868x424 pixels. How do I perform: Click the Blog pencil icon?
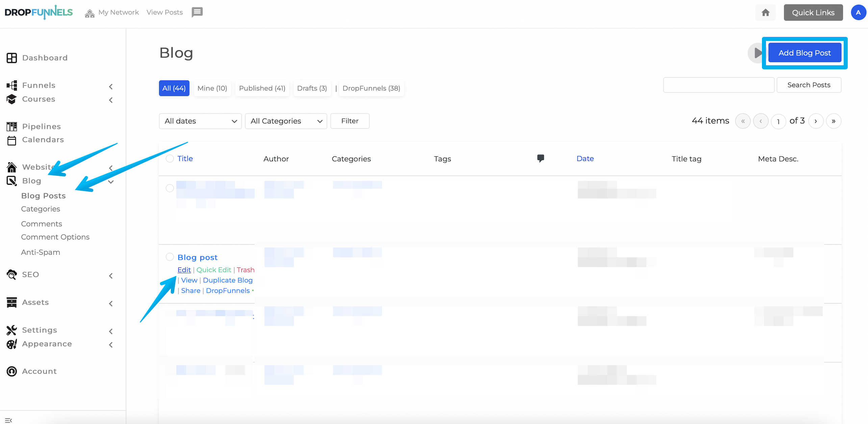point(12,181)
